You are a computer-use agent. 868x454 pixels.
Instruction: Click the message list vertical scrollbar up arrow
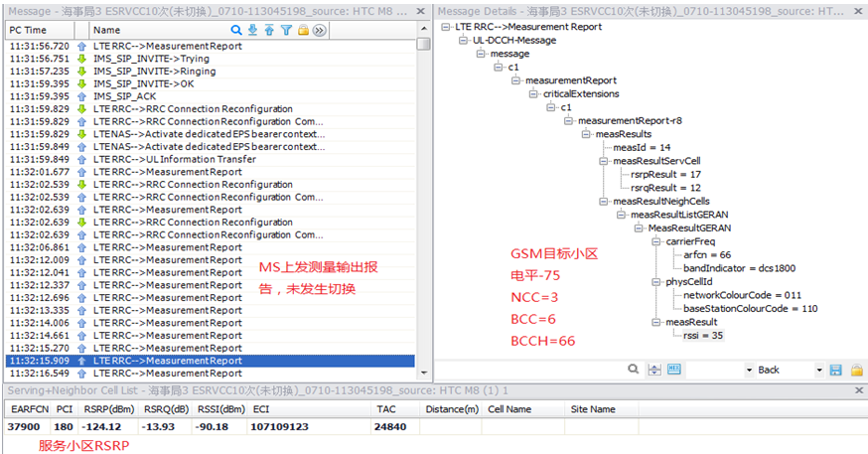point(424,31)
